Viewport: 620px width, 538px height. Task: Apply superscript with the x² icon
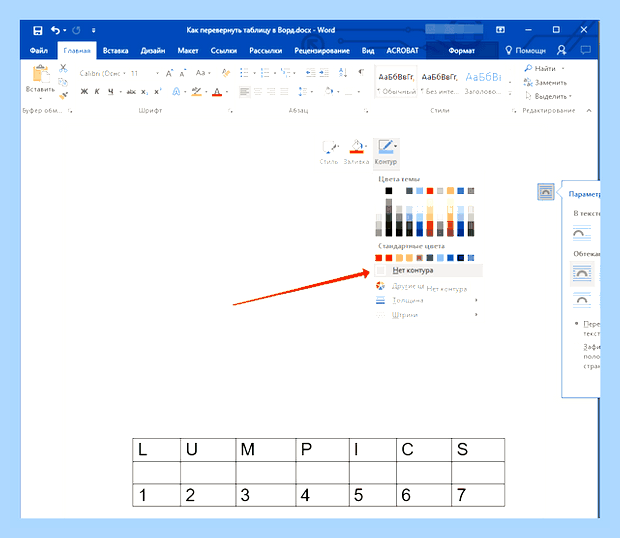tap(157, 92)
